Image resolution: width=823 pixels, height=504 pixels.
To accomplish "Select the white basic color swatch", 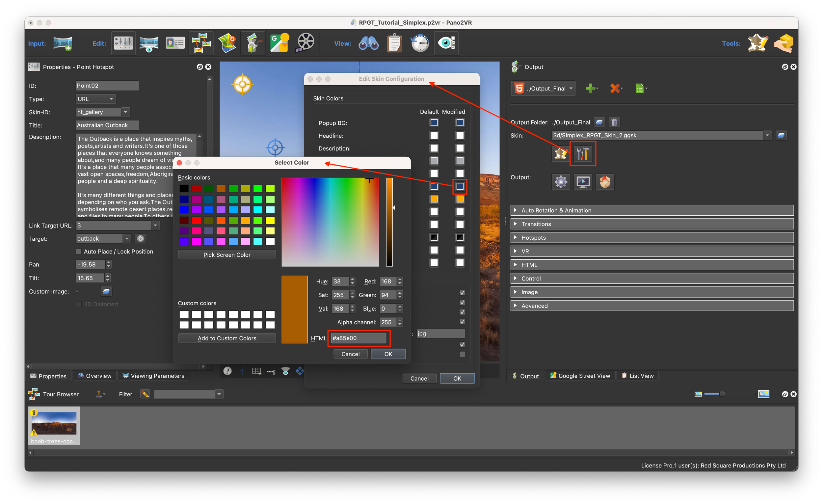I will click(270, 241).
